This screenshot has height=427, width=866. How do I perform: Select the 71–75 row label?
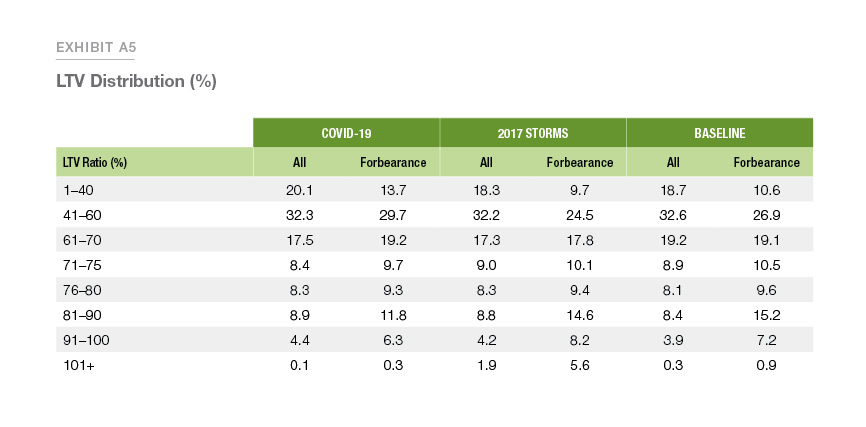tap(82, 266)
